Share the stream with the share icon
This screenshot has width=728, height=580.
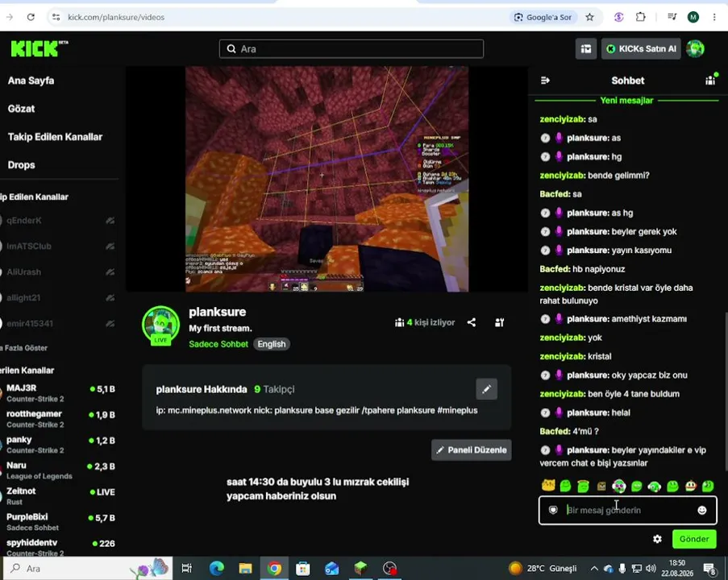coord(472,322)
